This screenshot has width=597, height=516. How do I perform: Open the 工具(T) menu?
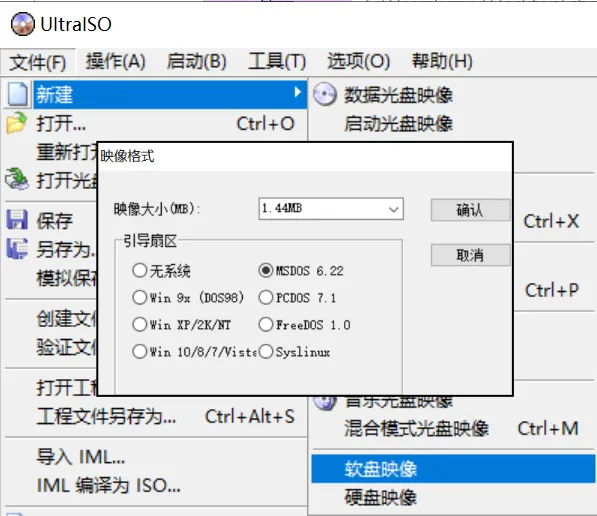point(277,61)
